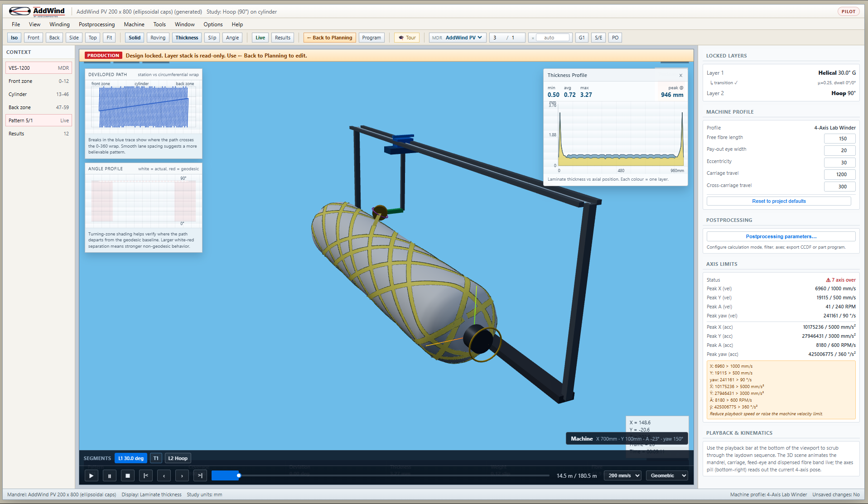The height and width of the screenshot is (504, 868).
Task: Open the File menu
Action: point(16,24)
